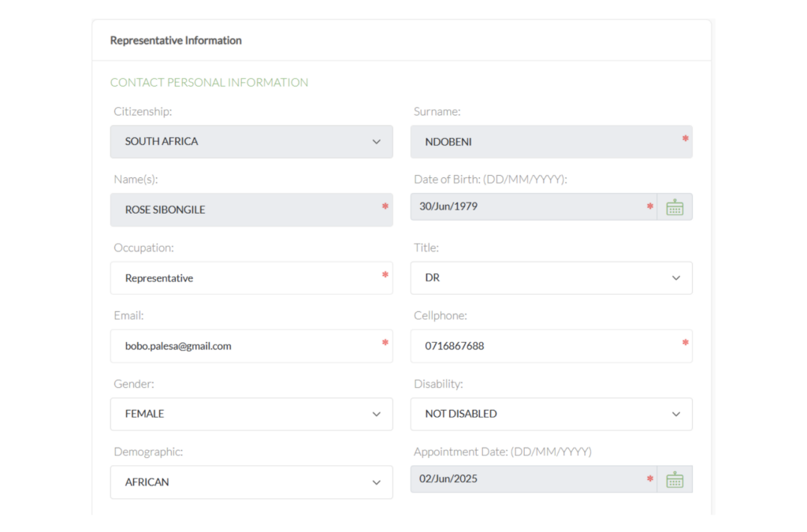Open the Citizenship dropdown
The height and width of the screenshot is (532, 807).
coord(251,142)
